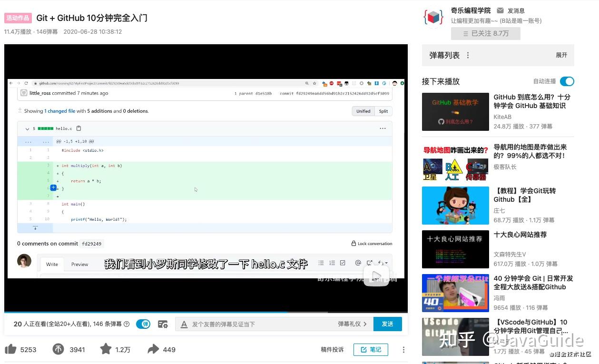Click the unordered list icon in comment box
Screen dimensions: 599x364
[321, 262]
